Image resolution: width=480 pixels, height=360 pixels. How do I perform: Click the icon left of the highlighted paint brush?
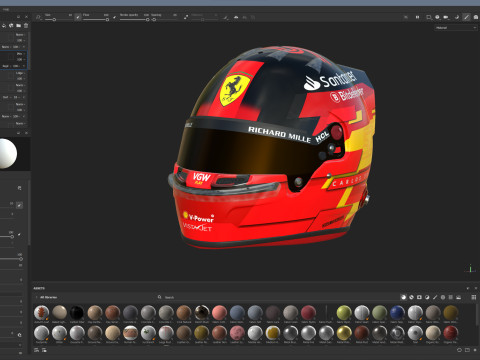(x=457, y=17)
